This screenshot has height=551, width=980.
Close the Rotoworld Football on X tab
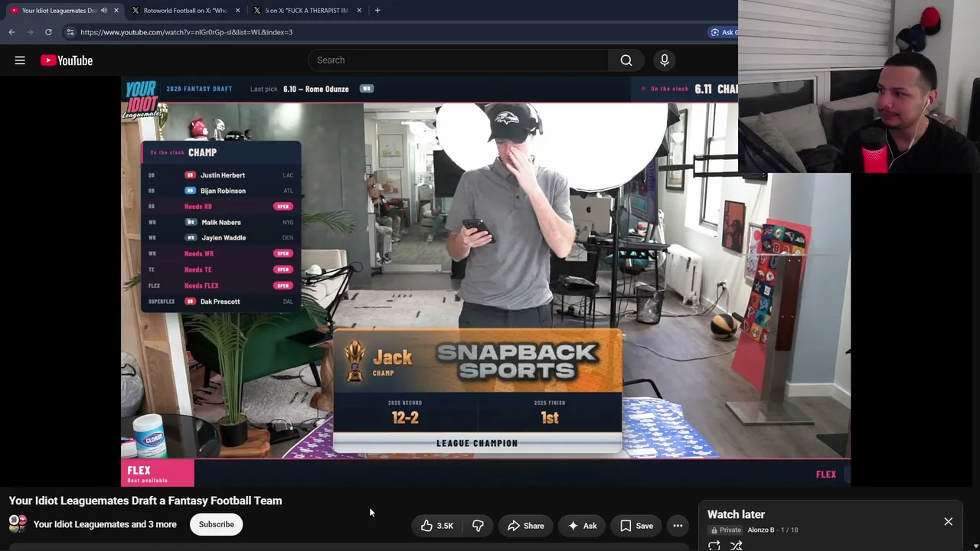point(238,11)
